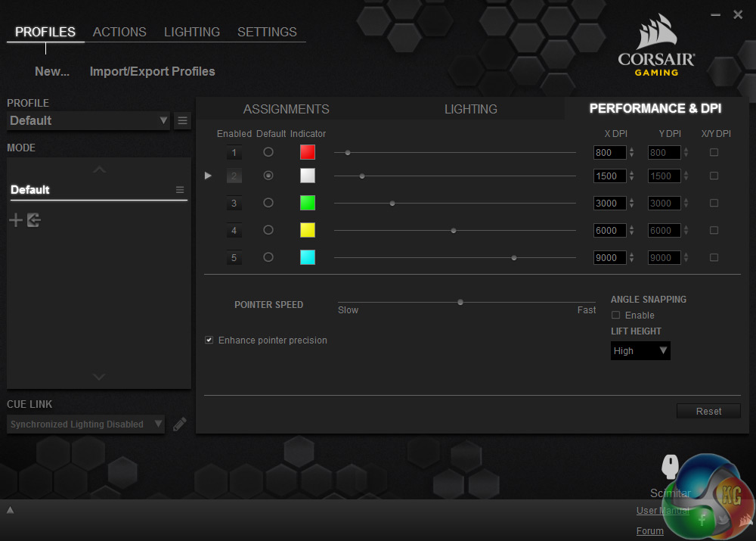Click the import mode icon beside plus
Image resolution: width=756 pixels, height=541 pixels.
[34, 220]
